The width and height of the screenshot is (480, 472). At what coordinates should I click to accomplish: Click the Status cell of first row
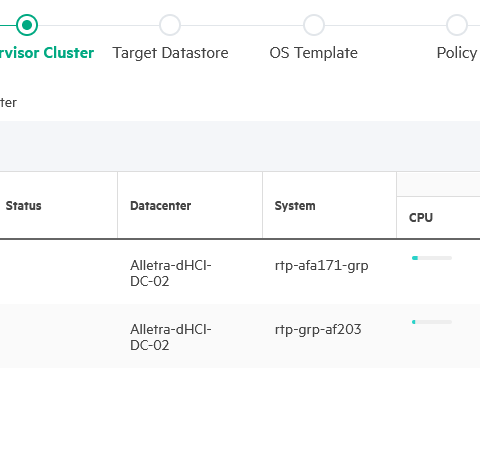pos(59,272)
